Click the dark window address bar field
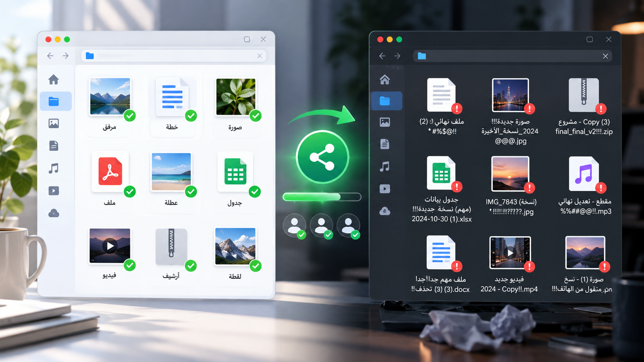Screen dimensions: 644x362 coord(513,56)
